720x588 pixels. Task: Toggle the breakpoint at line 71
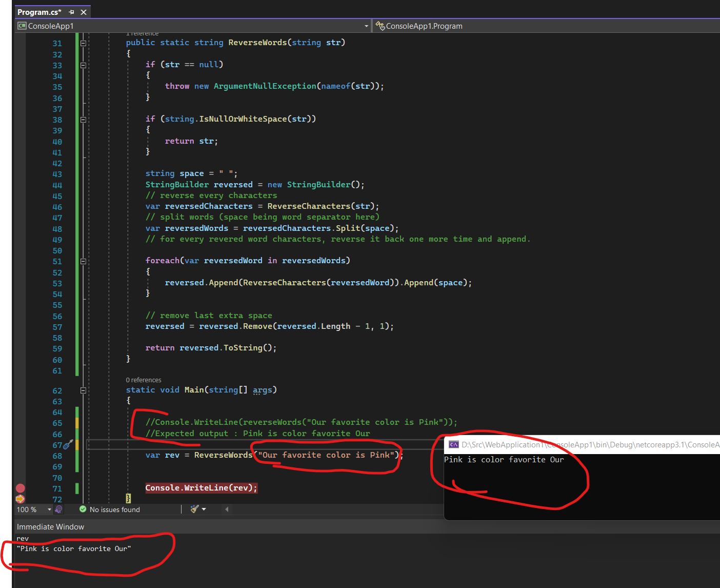[x=21, y=488]
